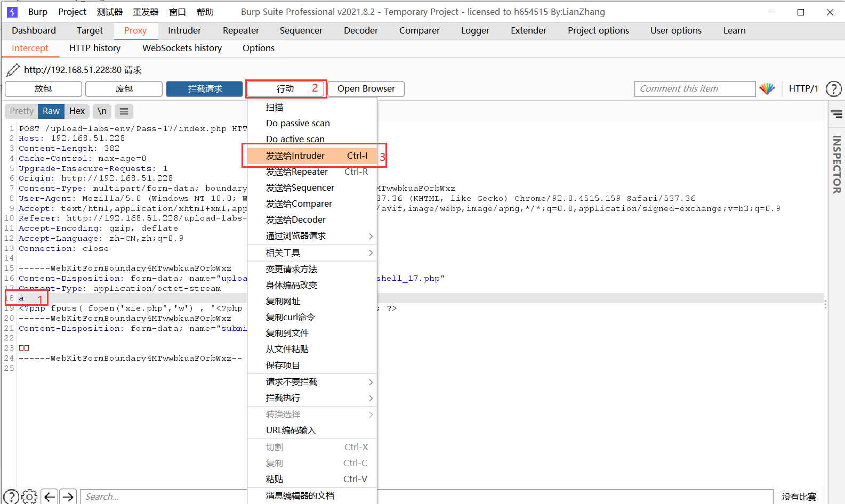Expand 请求不要拦截 submenu
This screenshot has width=845, height=504.
pos(312,382)
